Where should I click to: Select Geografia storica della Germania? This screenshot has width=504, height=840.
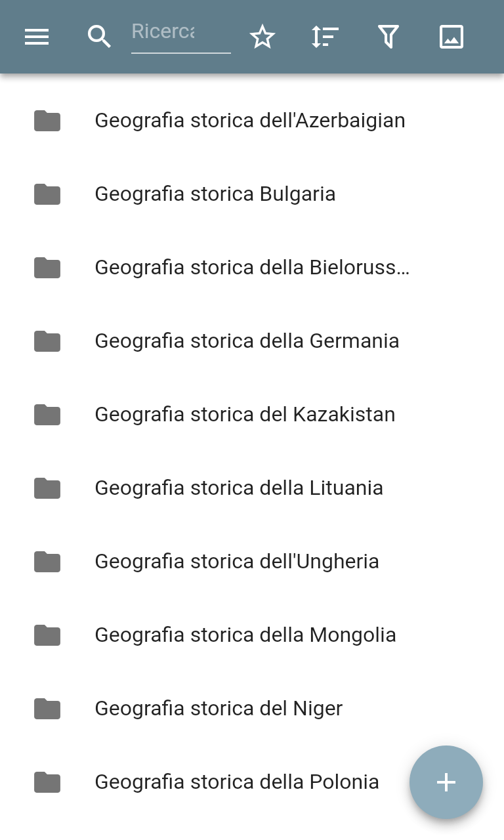247,341
